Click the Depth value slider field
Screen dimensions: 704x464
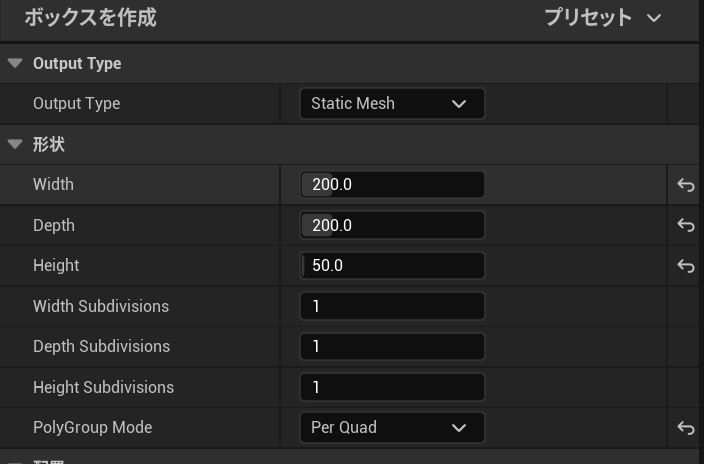pos(392,225)
